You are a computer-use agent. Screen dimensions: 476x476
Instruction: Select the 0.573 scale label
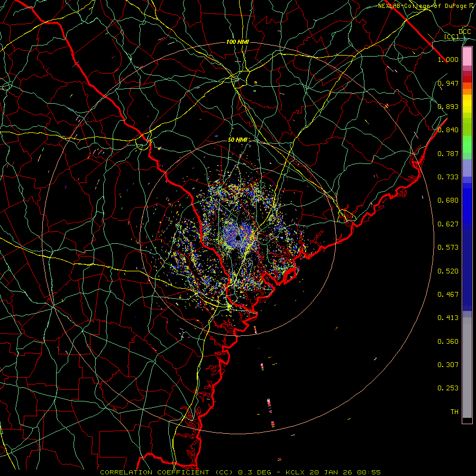448,248
